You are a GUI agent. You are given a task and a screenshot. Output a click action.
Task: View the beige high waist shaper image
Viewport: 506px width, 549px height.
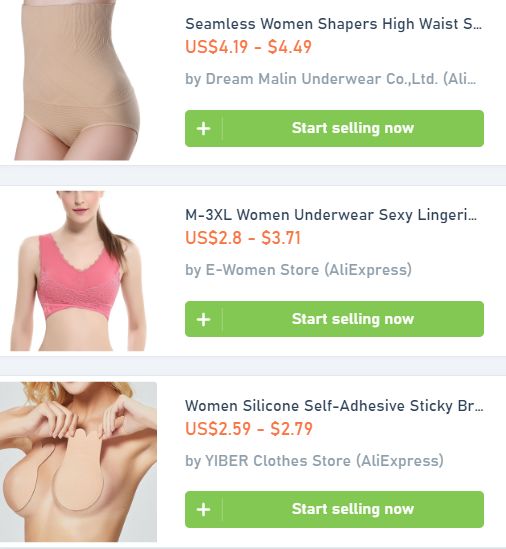[76, 80]
